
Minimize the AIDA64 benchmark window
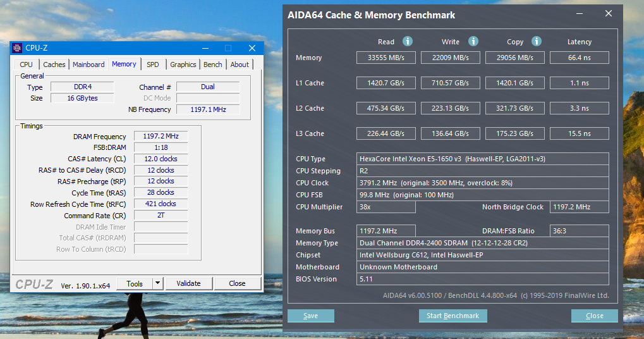click(580, 14)
